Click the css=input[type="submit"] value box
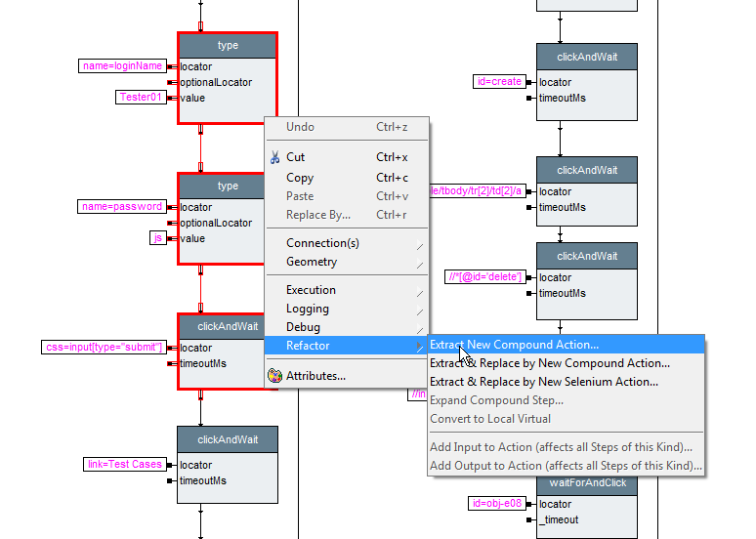Viewport: 756px width, 539px height. 105,348
